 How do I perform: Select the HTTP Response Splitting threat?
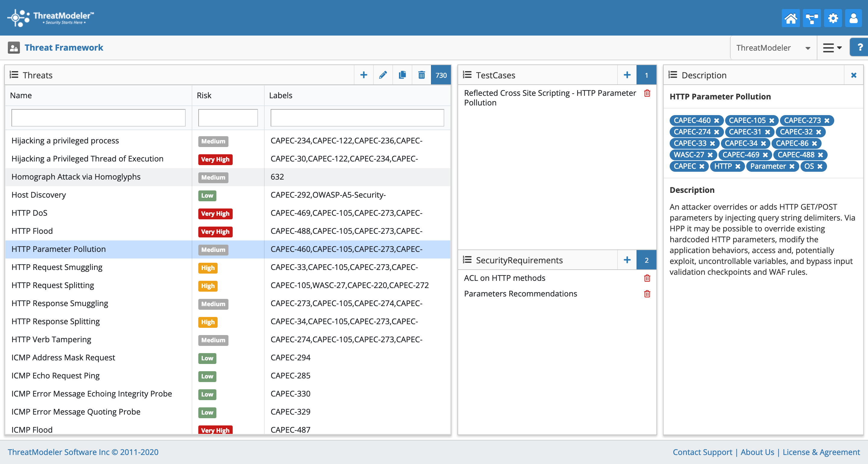click(228, 322)
